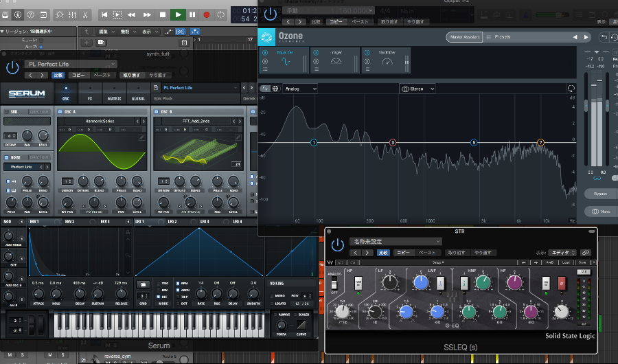Select the Ozone Imager module

coord(335,60)
